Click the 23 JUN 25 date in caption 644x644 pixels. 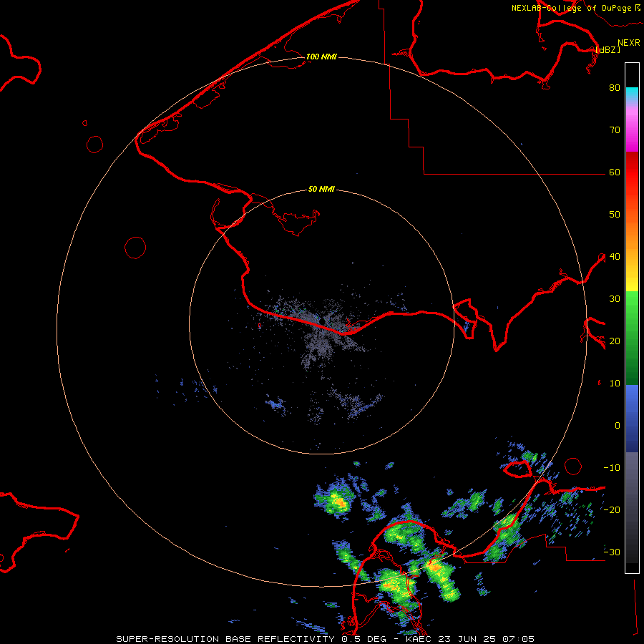tap(466, 639)
